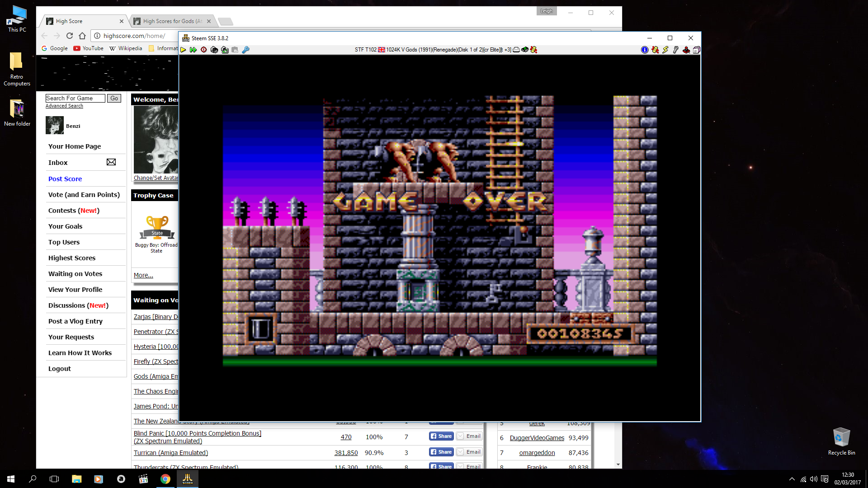Click the scrollbar down arrow in Chrome page
Image resolution: width=868 pixels, height=488 pixels.
click(618, 465)
